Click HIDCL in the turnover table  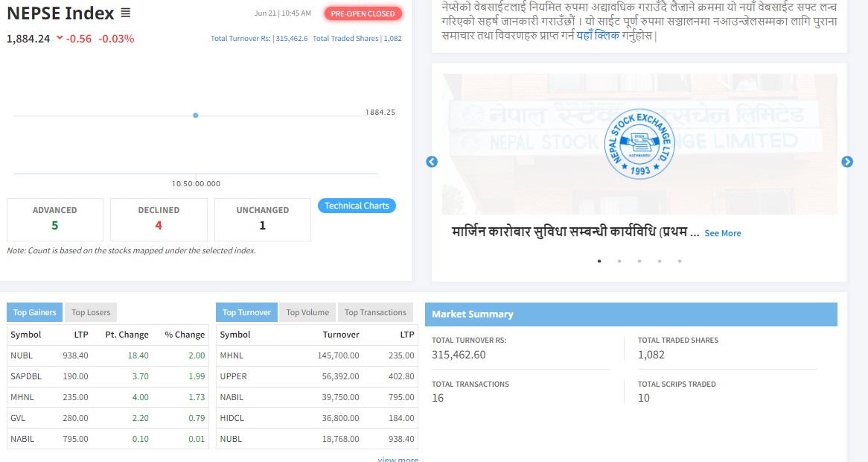[x=232, y=418]
